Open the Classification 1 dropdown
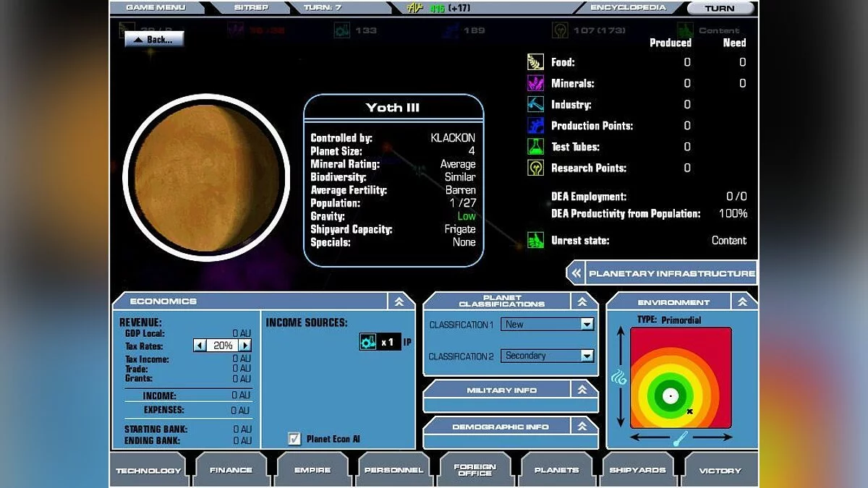The image size is (868, 488). click(x=587, y=325)
